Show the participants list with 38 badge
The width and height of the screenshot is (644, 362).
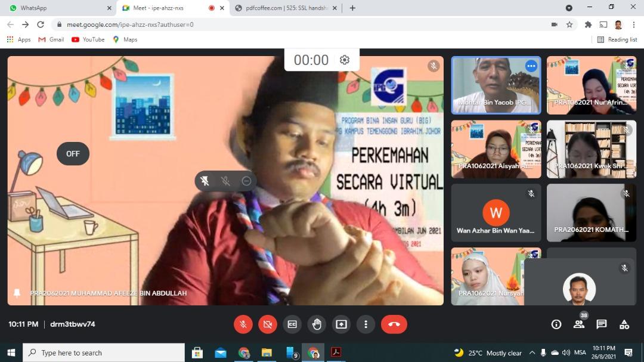pos(579,324)
